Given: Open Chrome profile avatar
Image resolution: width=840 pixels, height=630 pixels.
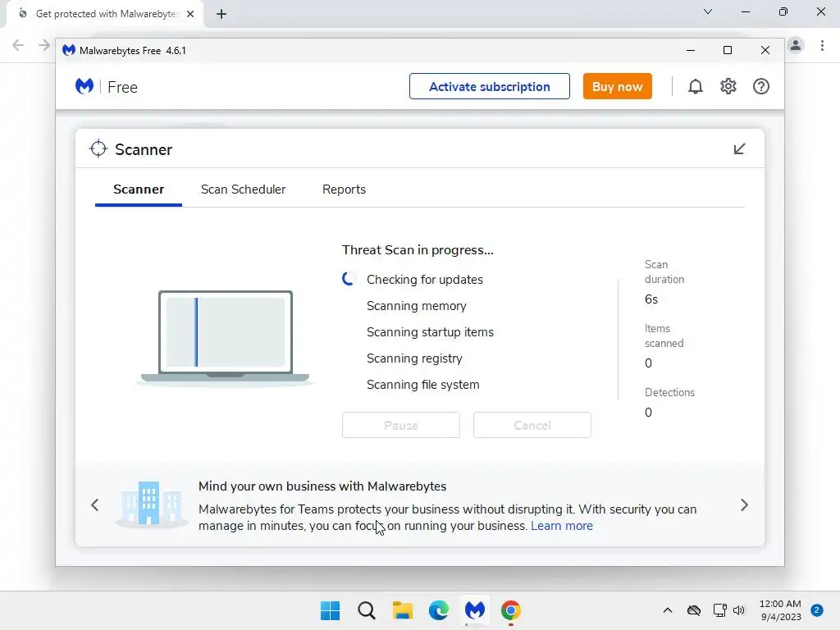Looking at the screenshot, I should (796, 46).
